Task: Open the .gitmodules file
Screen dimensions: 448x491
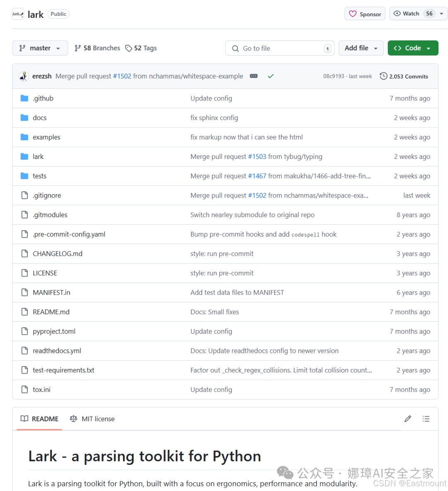Action: 50,215
